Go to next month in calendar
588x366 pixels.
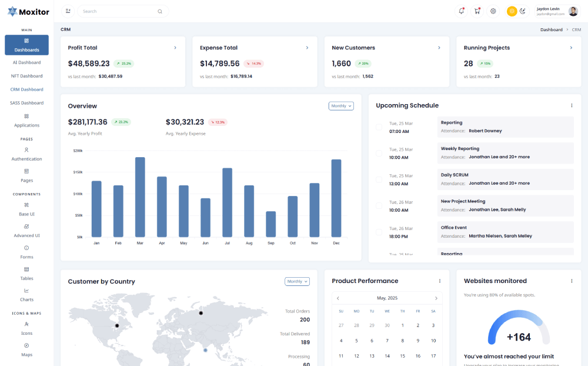point(436,298)
